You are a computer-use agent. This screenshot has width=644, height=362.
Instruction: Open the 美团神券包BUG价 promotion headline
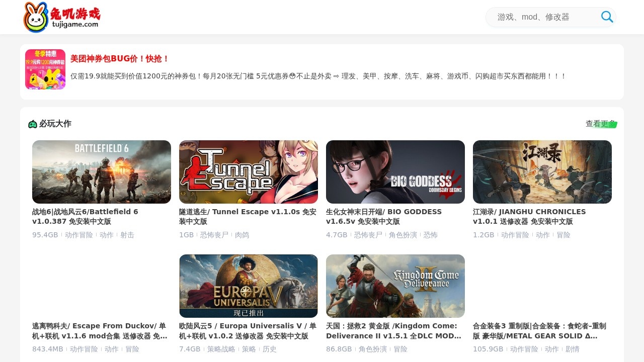[120, 59]
